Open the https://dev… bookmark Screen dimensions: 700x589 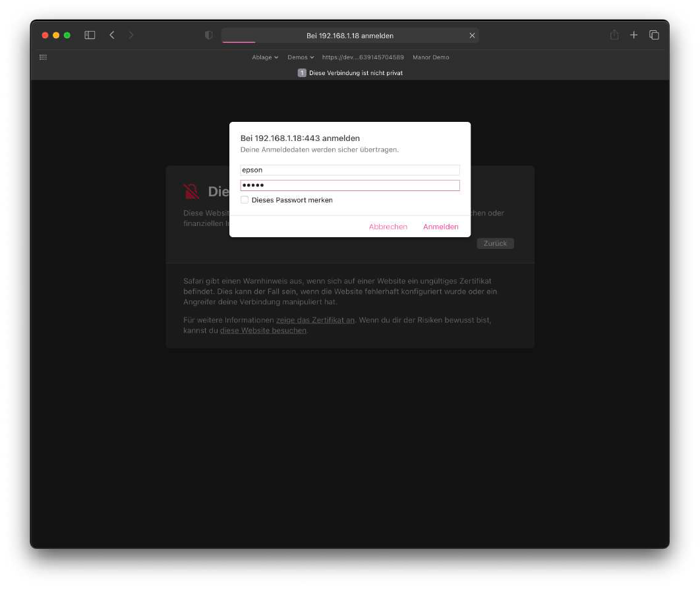363,57
